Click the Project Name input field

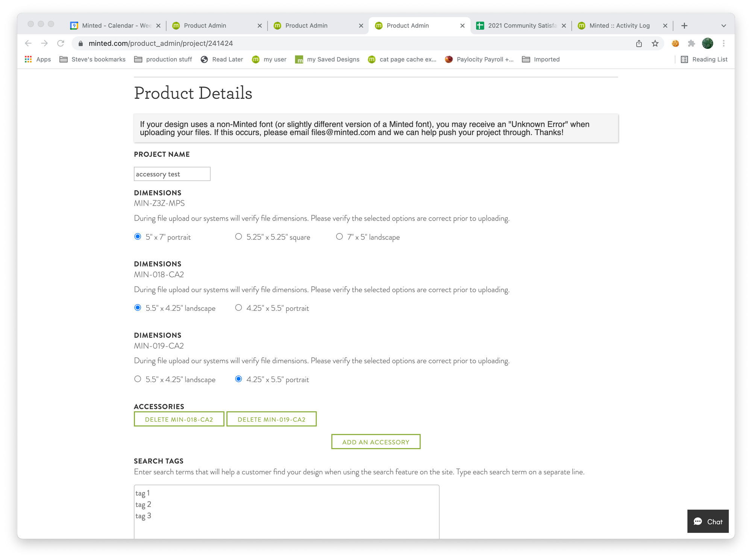(172, 174)
